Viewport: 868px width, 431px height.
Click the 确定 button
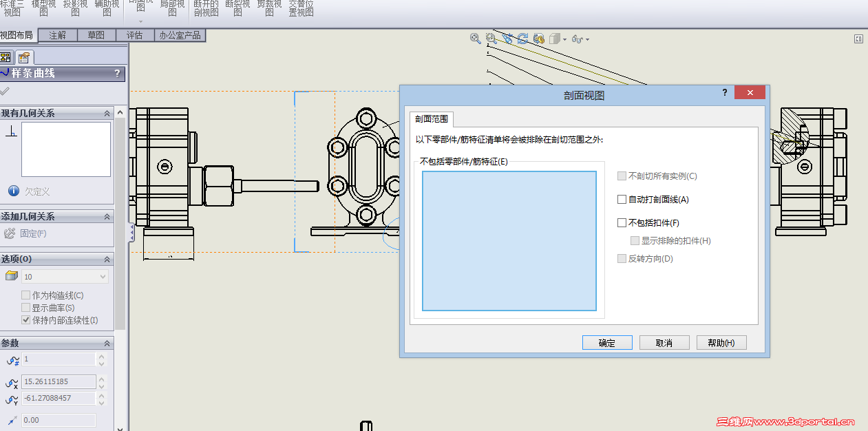click(x=607, y=343)
